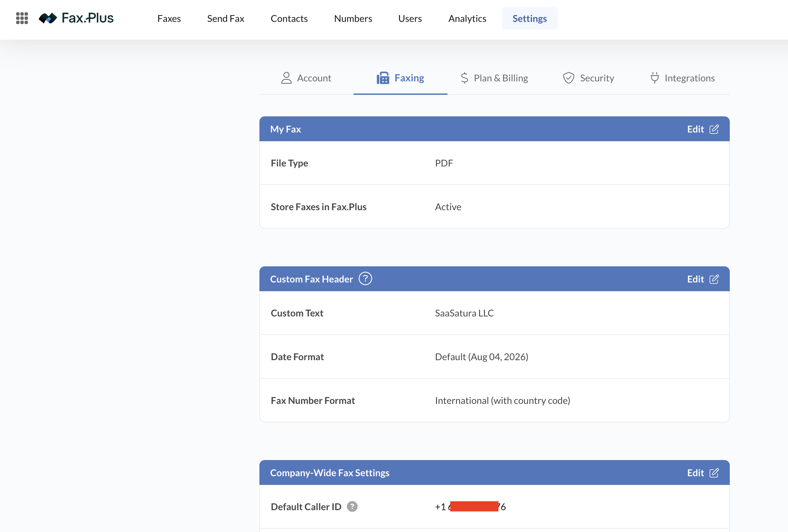Click the My Fax section title

tap(285, 129)
